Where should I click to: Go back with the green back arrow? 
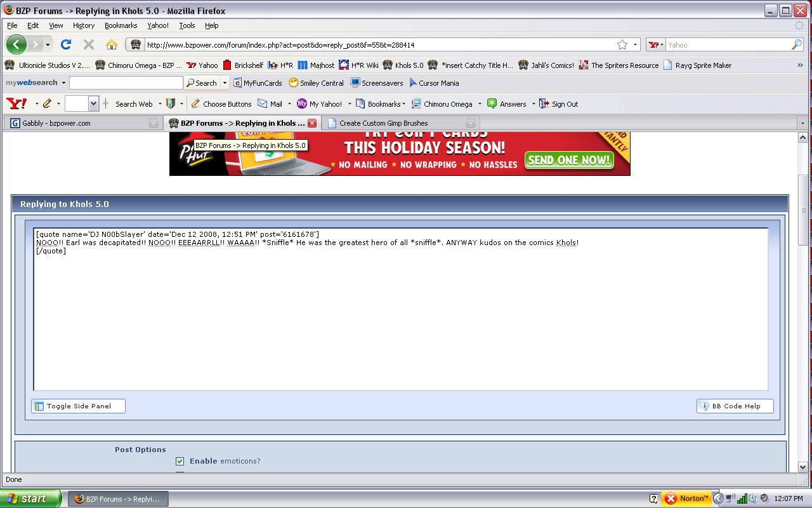(x=16, y=44)
